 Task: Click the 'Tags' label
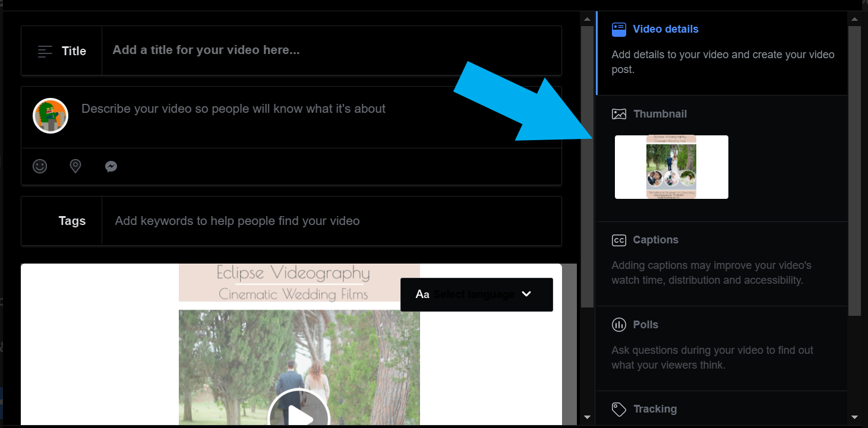[x=72, y=221]
